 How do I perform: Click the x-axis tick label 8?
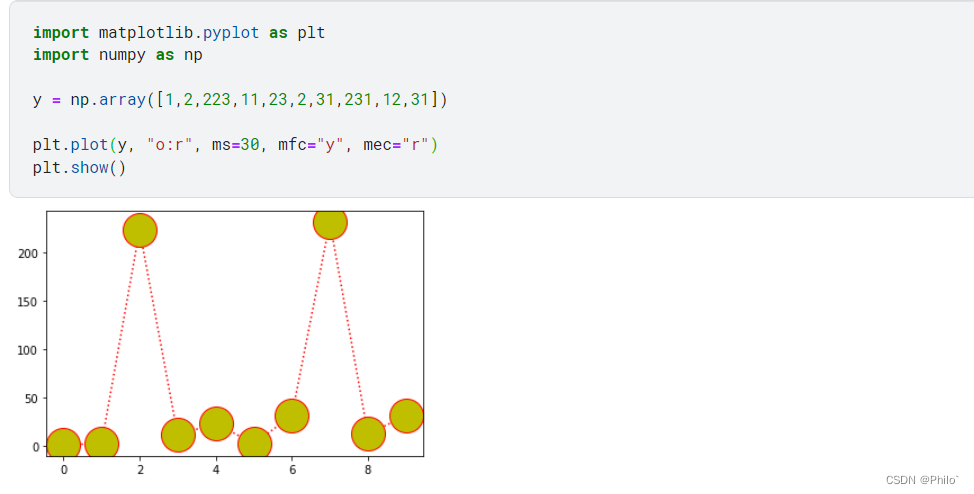[368, 470]
